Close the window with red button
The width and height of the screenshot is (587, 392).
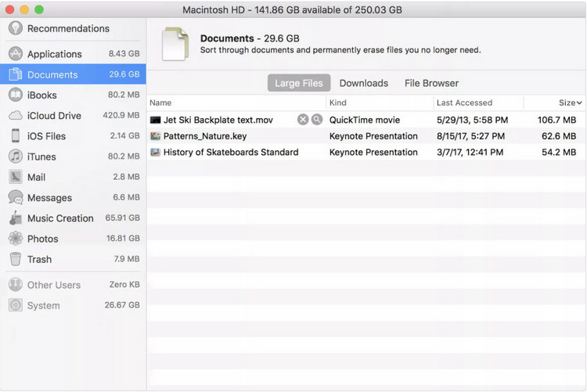[x=9, y=9]
